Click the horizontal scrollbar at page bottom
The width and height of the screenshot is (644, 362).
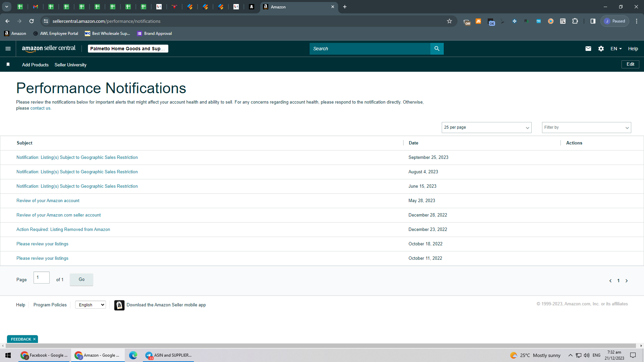tap(320, 346)
